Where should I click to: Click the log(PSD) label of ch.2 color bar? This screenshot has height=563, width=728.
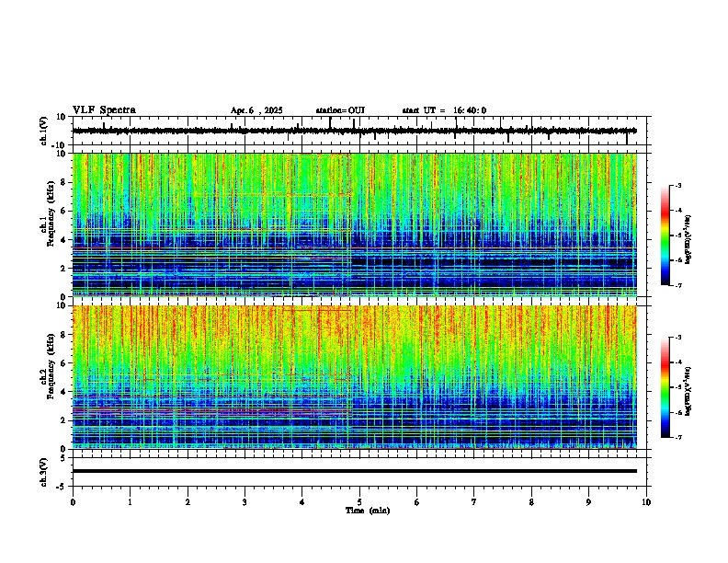pos(688,391)
